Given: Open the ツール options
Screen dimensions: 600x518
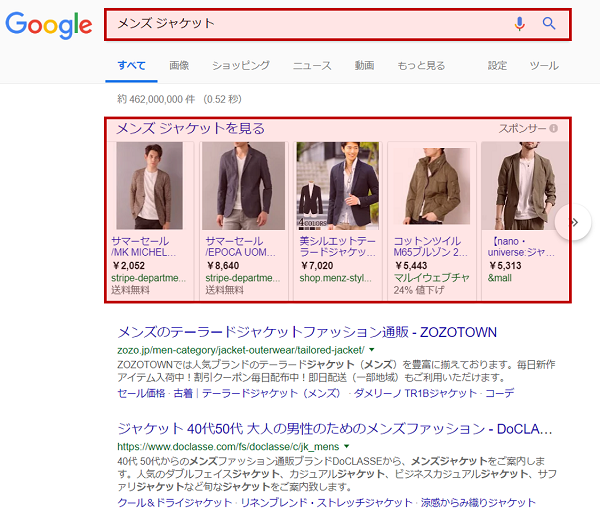Looking at the screenshot, I should click(x=544, y=65).
